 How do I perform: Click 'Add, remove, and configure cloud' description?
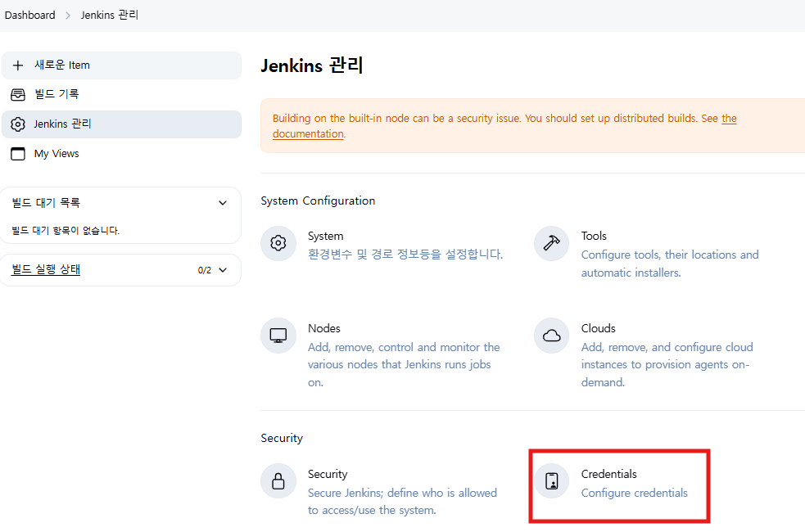pyautogui.click(x=667, y=365)
